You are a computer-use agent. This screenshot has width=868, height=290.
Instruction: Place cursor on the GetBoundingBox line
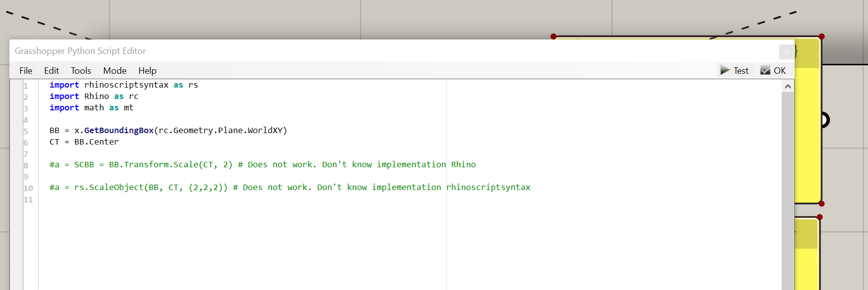coord(169,131)
